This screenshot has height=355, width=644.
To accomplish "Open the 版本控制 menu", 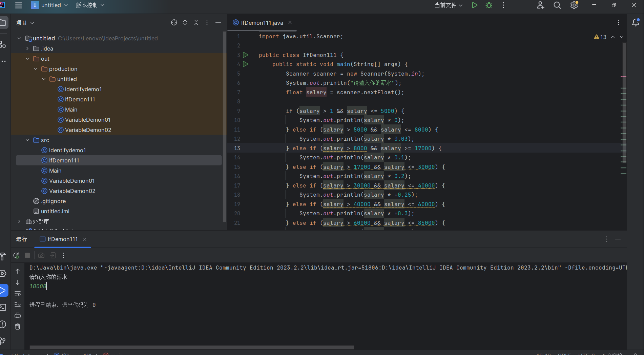I will [90, 5].
